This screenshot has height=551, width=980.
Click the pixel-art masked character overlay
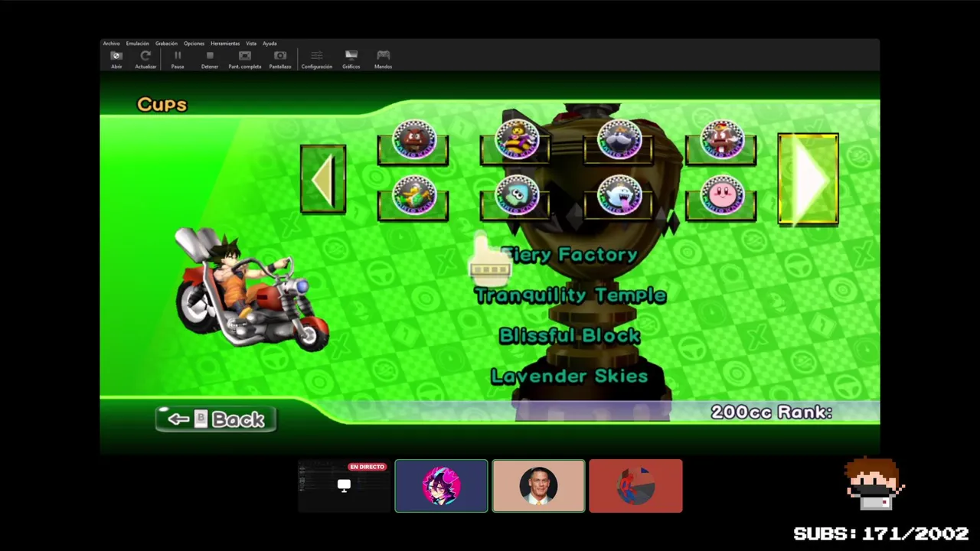(x=874, y=484)
